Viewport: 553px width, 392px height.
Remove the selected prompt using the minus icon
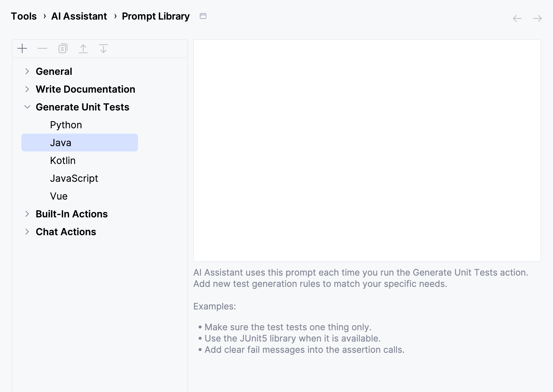42,48
